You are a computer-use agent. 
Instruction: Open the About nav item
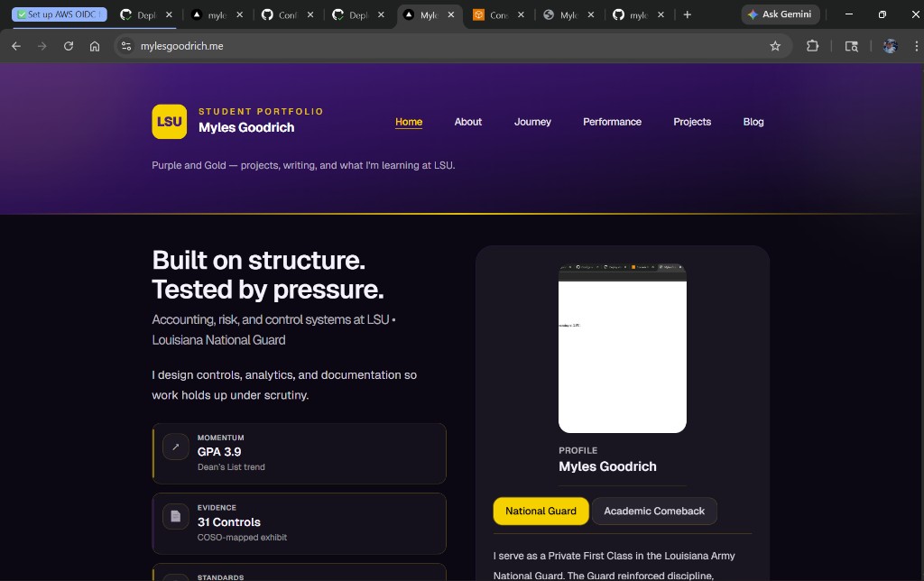[467, 122]
